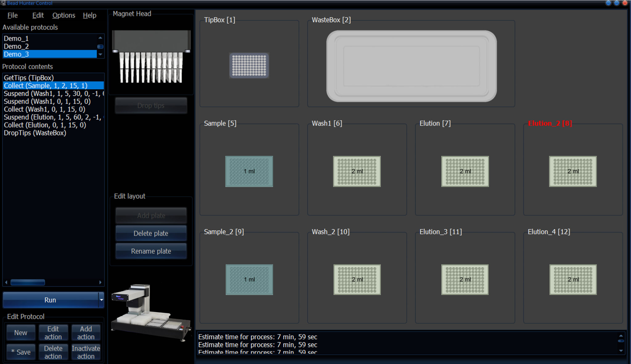Save the protocol with the Save button
The image size is (631, 364).
tap(20, 352)
